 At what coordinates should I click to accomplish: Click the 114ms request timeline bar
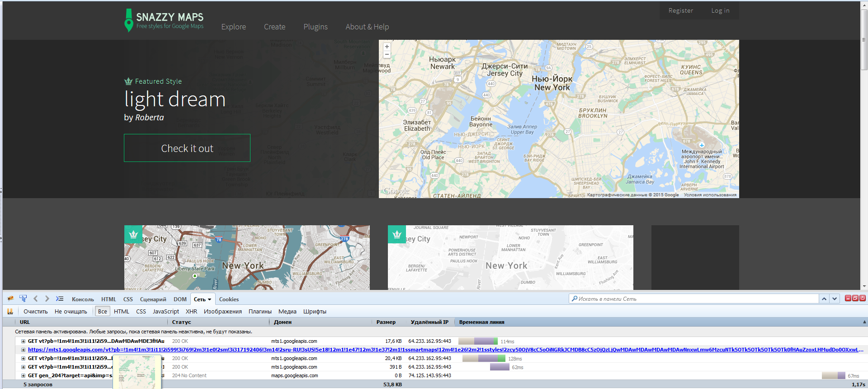click(x=478, y=341)
